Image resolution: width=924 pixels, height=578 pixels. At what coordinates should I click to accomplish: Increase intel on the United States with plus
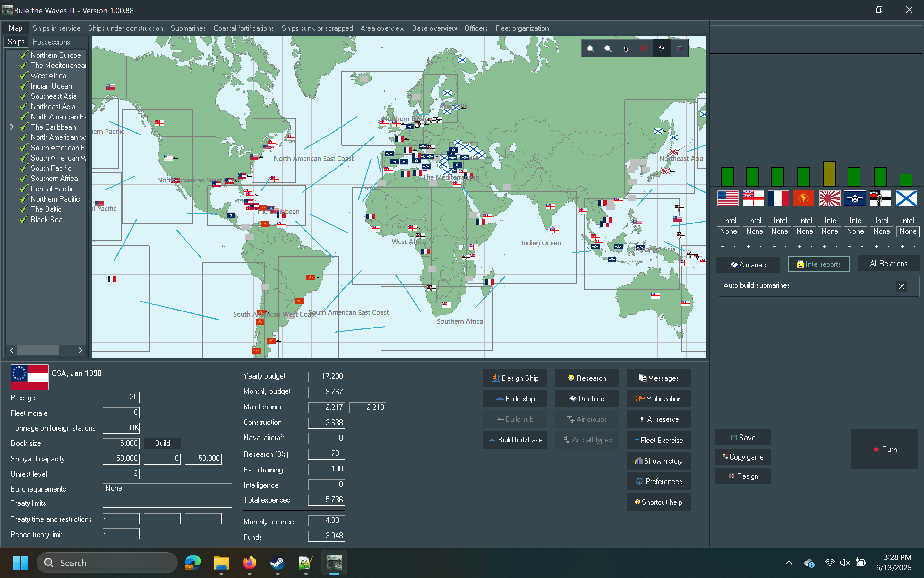pyautogui.click(x=723, y=247)
